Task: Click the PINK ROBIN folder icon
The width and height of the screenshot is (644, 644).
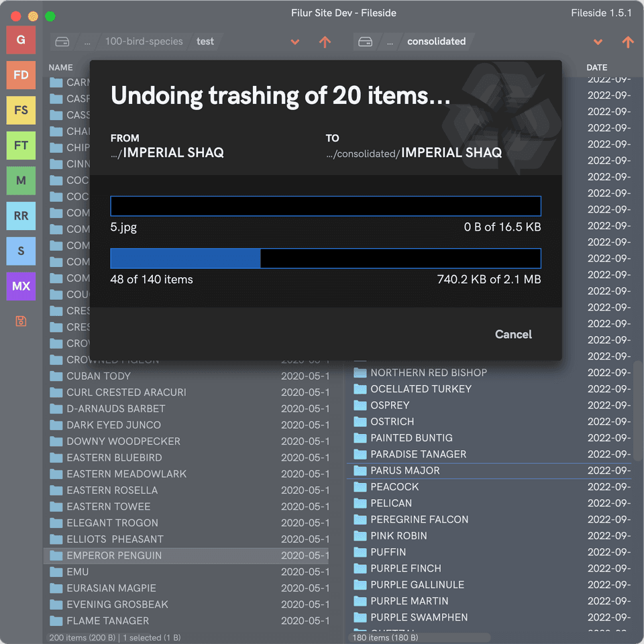Action: click(x=360, y=535)
